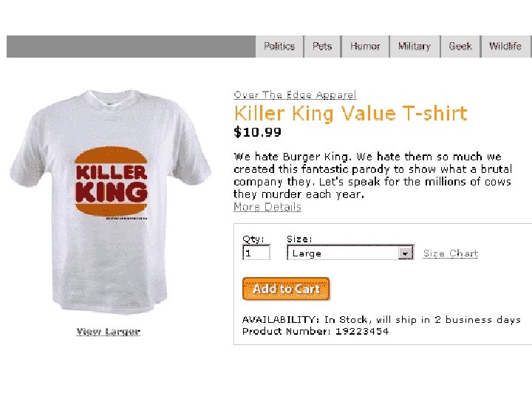Click the gray navigation bar area
Image resolution: width=532 pixels, height=399 pixels.
tap(131, 46)
